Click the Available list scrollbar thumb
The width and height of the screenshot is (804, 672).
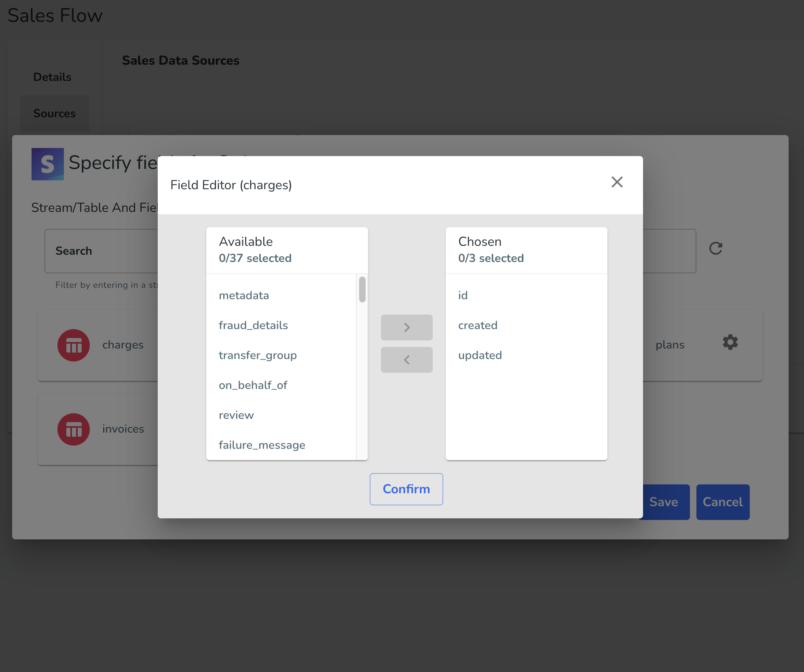(x=362, y=290)
